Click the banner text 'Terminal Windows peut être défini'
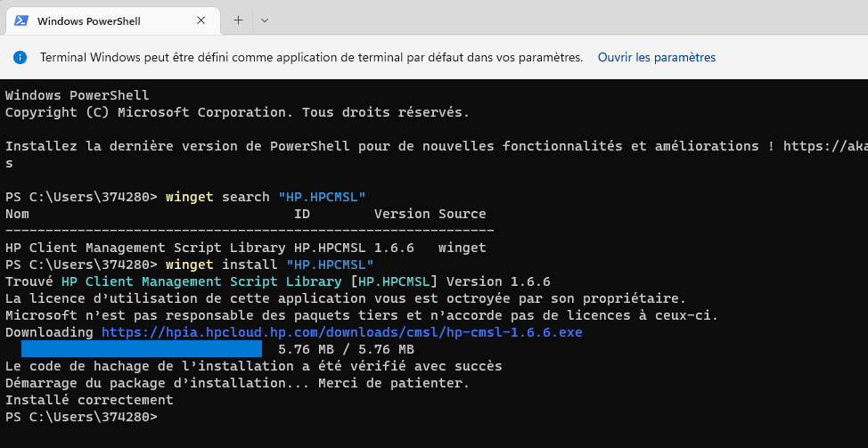 [312, 58]
